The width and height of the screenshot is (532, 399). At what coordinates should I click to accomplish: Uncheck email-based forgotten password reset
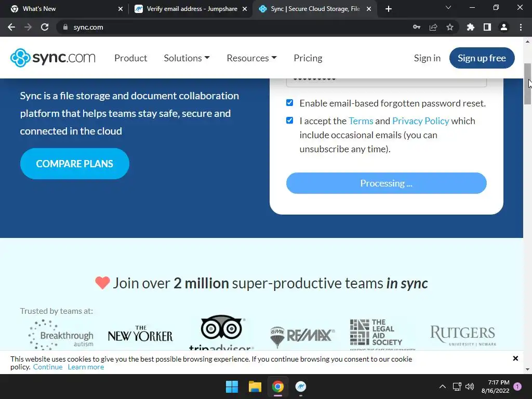click(x=289, y=103)
